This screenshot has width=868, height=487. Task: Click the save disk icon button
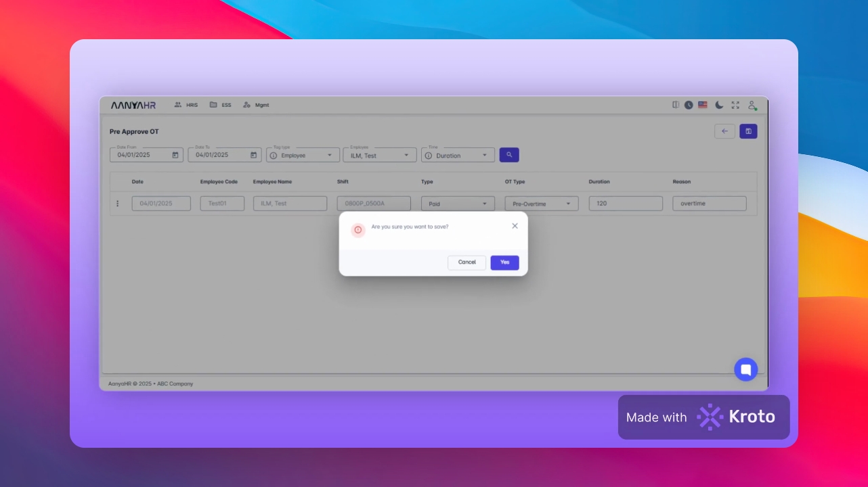click(748, 131)
